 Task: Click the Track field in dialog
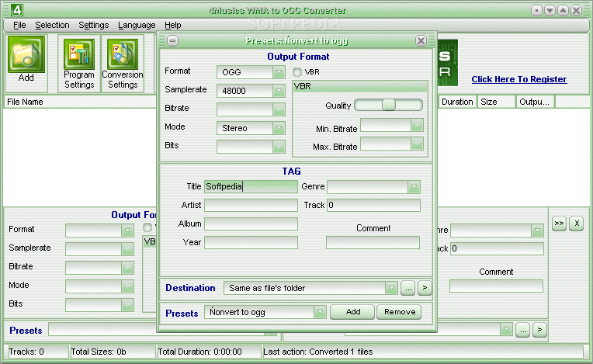click(x=373, y=205)
